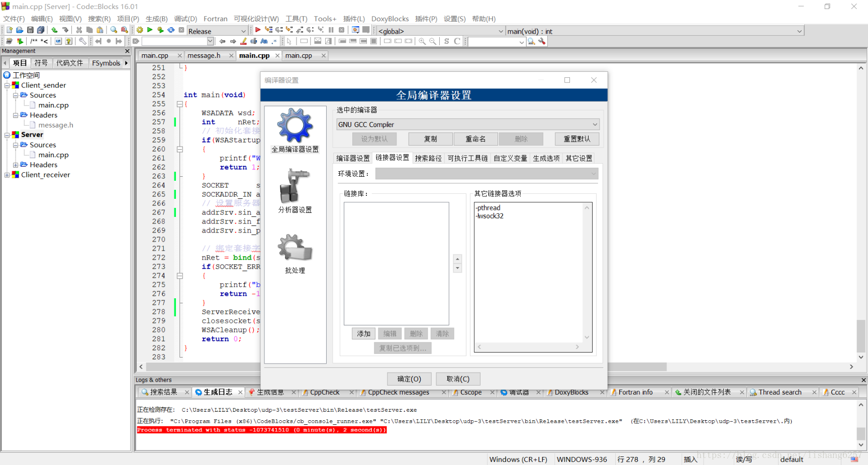The width and height of the screenshot is (868, 465).
Task: Click the highlight marker pen icon
Action: tap(244, 41)
